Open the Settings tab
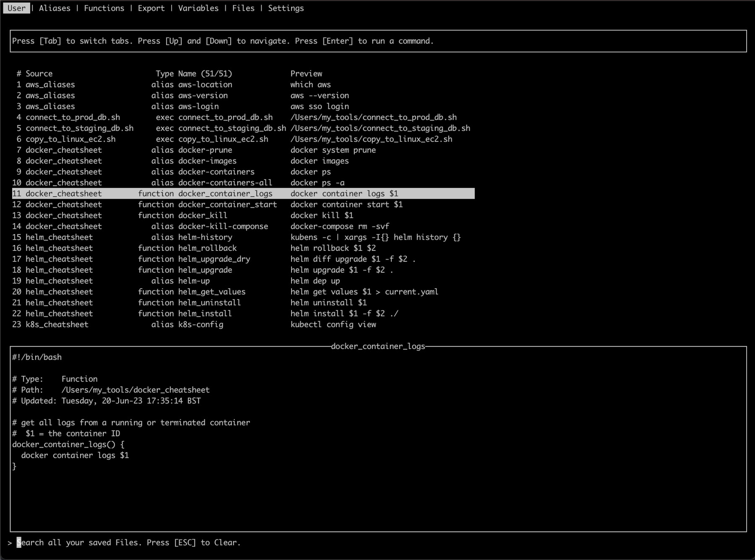 tap(286, 8)
